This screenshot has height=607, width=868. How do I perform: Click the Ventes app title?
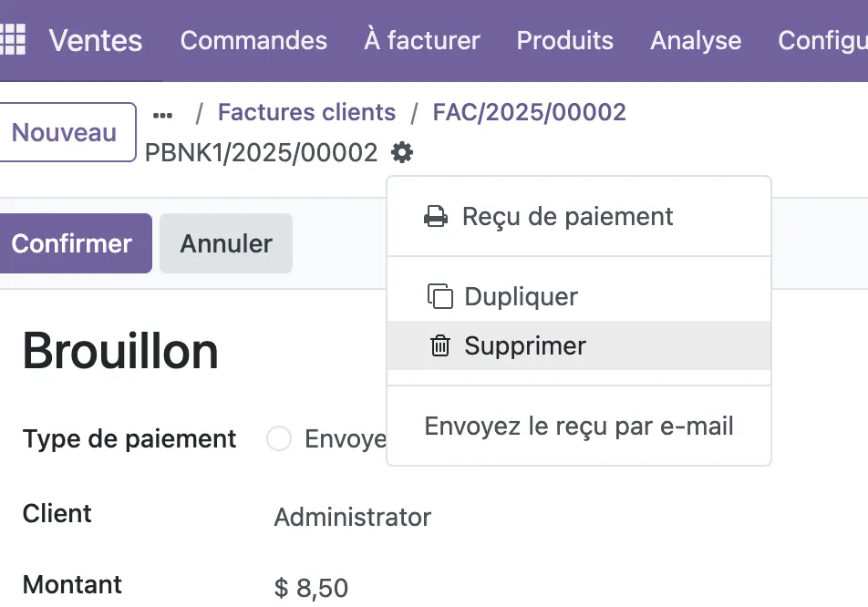click(95, 40)
